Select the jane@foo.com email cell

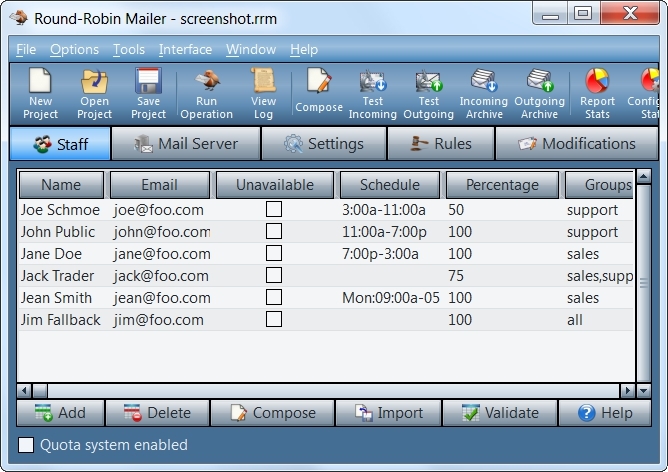[162, 254]
